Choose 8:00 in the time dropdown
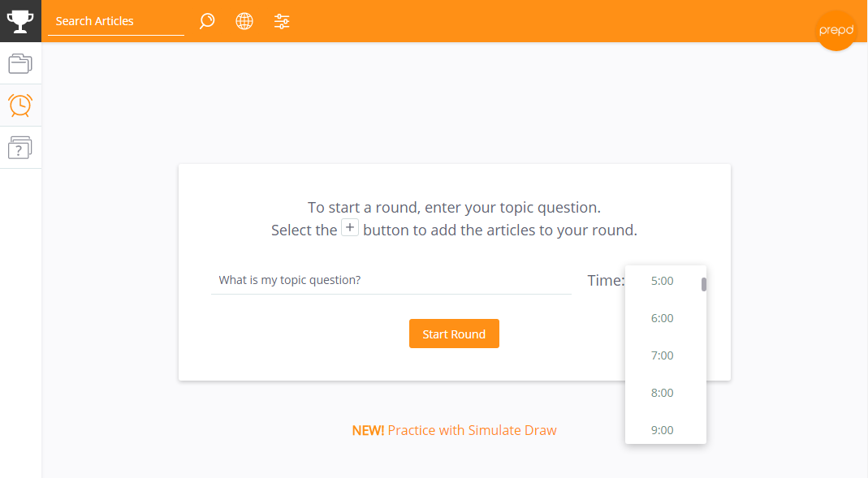This screenshot has width=868, height=478. [662, 393]
